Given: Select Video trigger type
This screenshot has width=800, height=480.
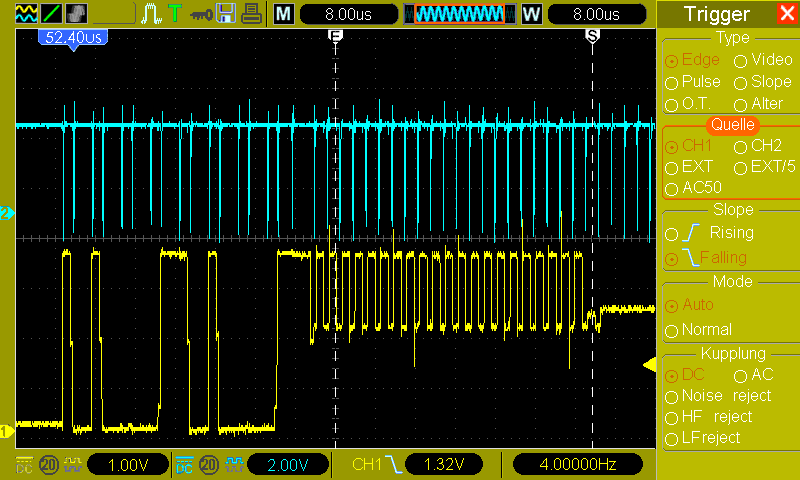Looking at the screenshot, I should pos(763,60).
